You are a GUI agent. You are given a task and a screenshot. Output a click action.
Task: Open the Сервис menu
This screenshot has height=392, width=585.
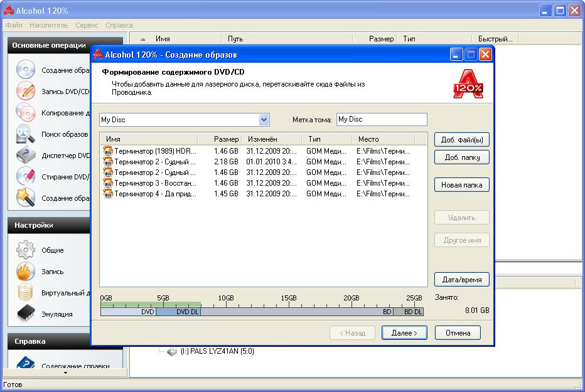point(87,25)
